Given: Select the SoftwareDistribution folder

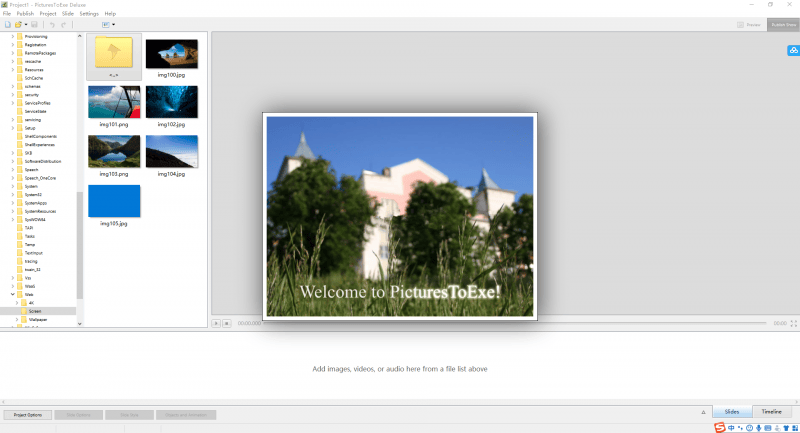Looking at the screenshot, I should coord(42,161).
